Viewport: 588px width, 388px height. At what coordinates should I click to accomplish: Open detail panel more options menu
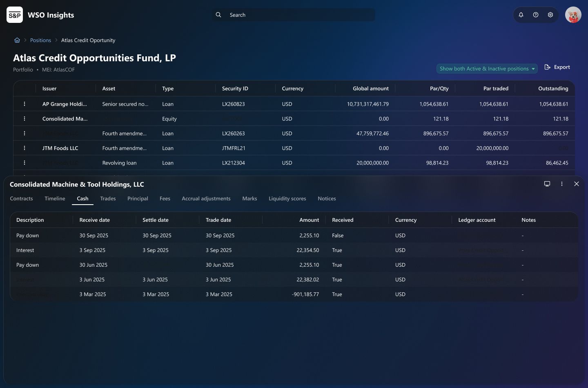click(x=562, y=184)
